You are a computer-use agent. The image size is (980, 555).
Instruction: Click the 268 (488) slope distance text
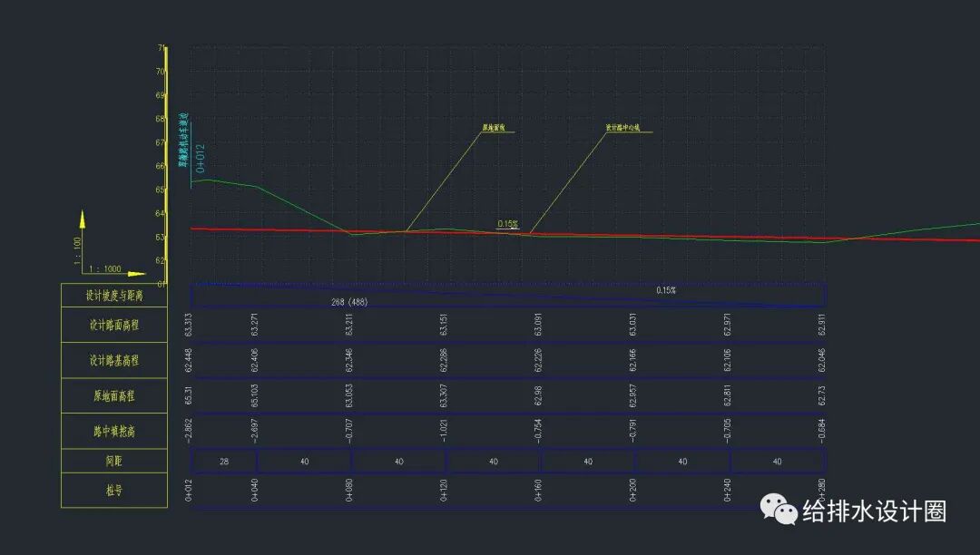pos(349,302)
